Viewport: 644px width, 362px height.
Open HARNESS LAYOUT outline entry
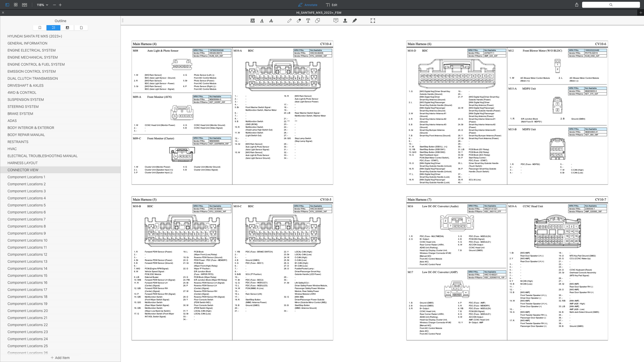23,163
